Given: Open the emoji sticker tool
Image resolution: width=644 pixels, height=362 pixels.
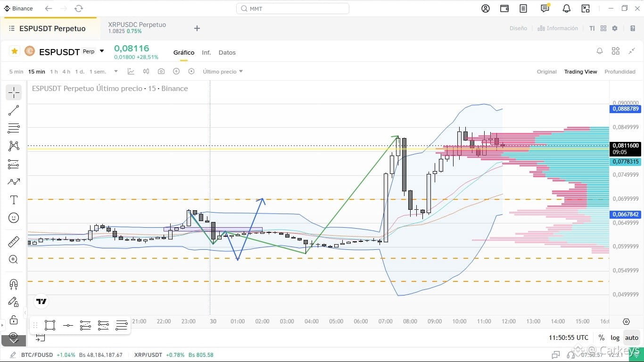Looking at the screenshot, I should click(14, 218).
